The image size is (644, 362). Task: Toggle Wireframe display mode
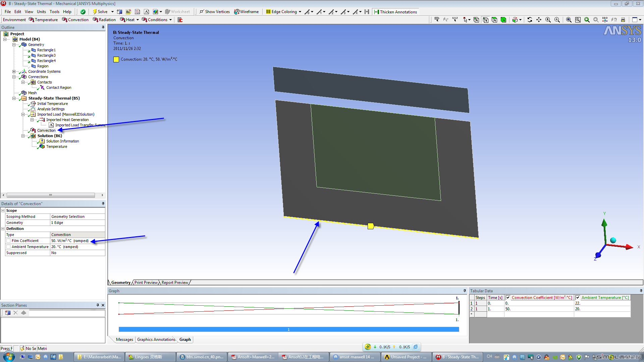click(247, 12)
